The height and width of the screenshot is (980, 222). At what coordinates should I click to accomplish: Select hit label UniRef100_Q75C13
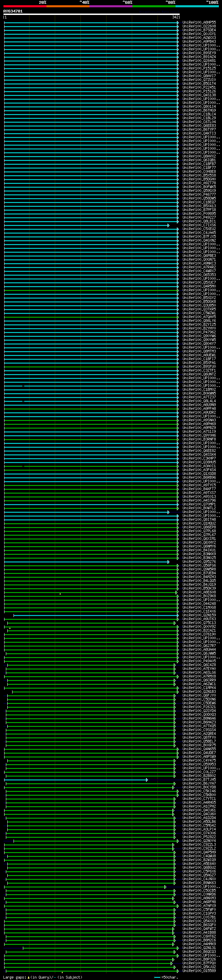[199, 623]
